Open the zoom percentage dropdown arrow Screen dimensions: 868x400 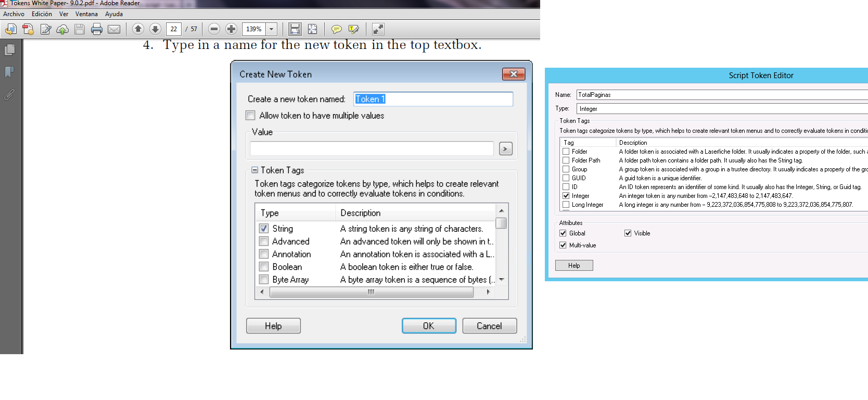point(271,29)
